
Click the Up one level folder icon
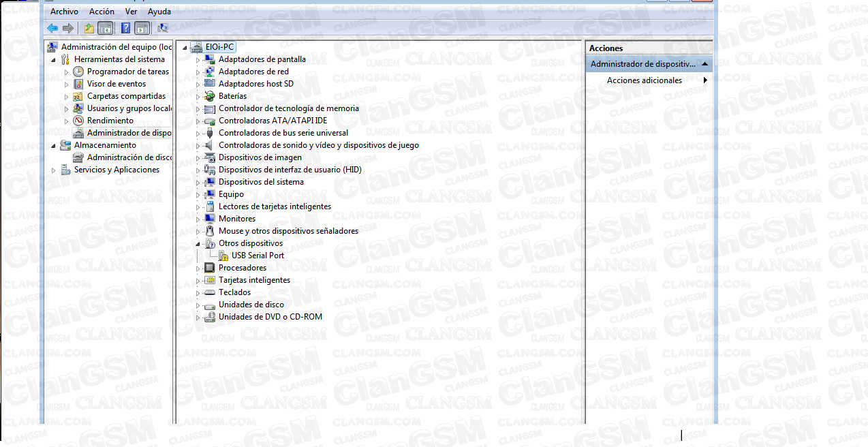tap(89, 28)
